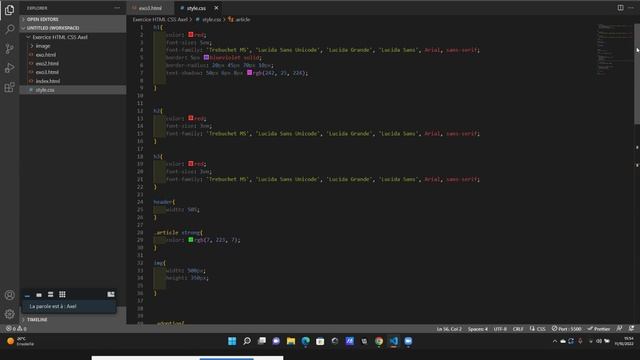Viewport: 640px width, 360px height.
Task: Click the weather widget on taskbar
Action: [x=20, y=341]
